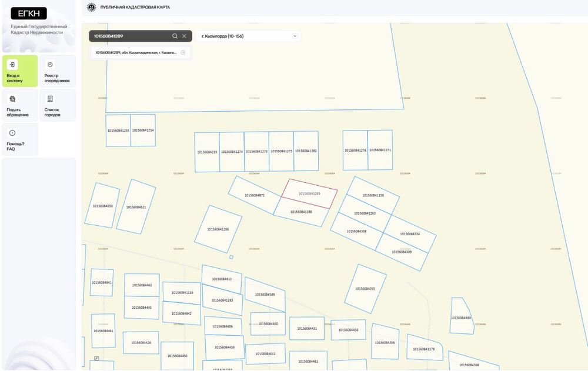Click the headset icon for Подать обращение
The width and height of the screenshot is (588, 371).
(x=12, y=99)
